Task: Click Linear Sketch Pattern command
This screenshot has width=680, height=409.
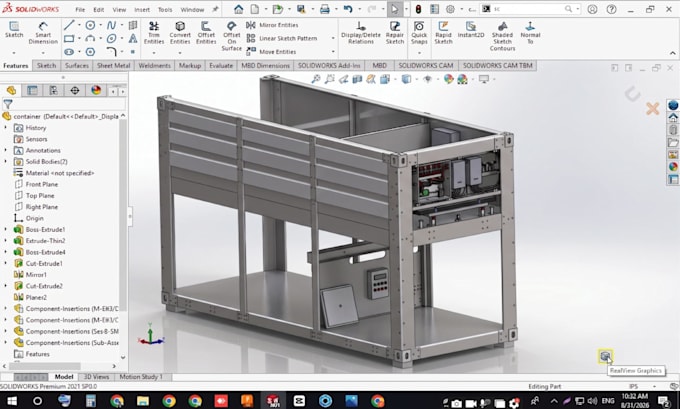Action: [x=282, y=38]
